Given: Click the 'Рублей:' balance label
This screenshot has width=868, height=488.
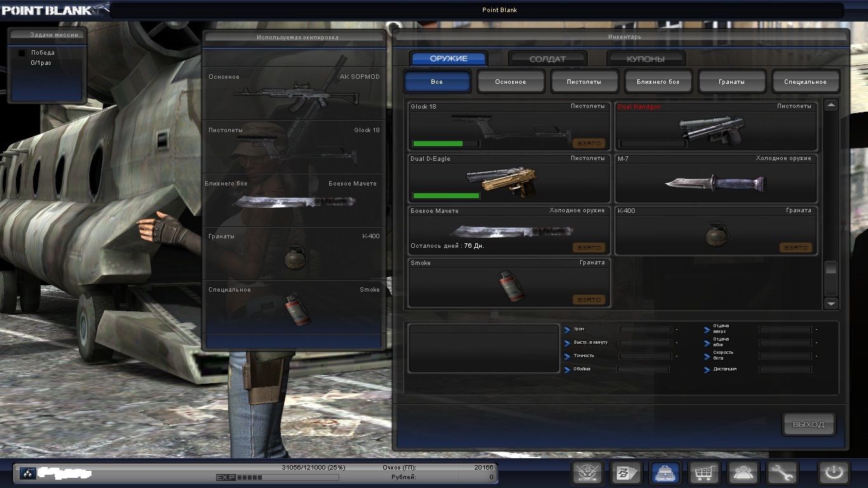Looking at the screenshot, I should point(404,477).
